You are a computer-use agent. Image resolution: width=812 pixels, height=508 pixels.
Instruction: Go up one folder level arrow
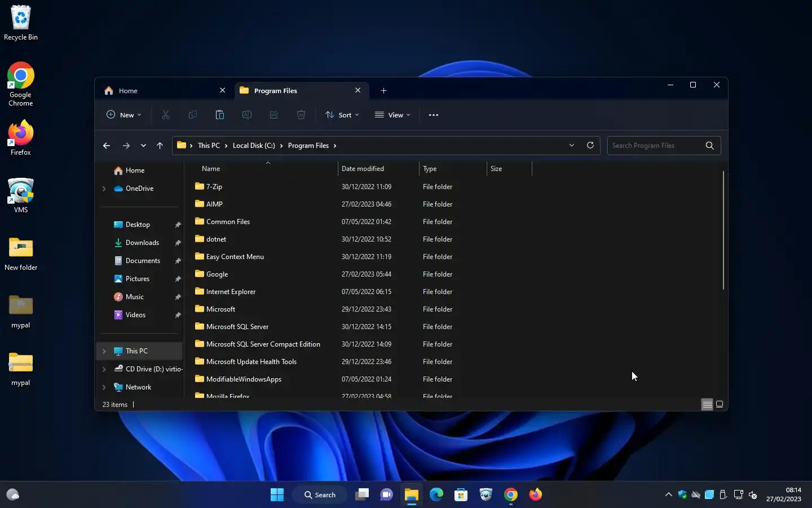[x=160, y=146]
